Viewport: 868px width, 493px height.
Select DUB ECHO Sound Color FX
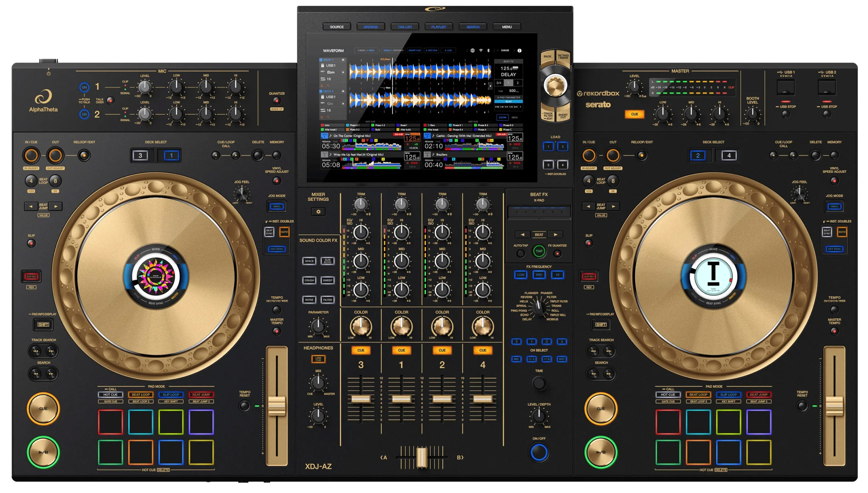click(x=327, y=261)
